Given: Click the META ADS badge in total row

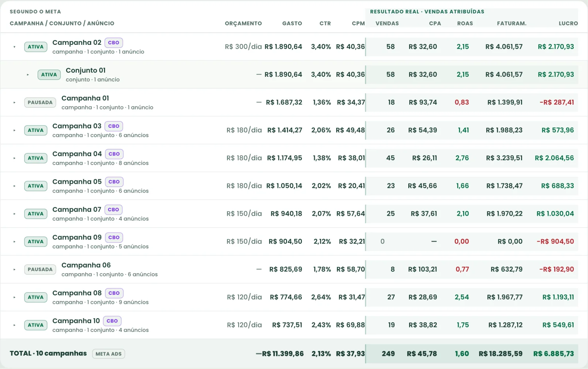Looking at the screenshot, I should (108, 354).
